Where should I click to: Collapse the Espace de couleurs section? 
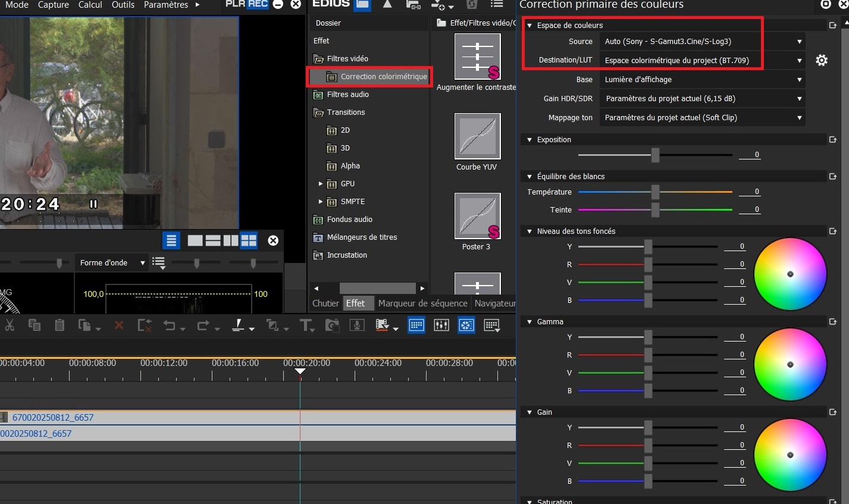pos(530,26)
